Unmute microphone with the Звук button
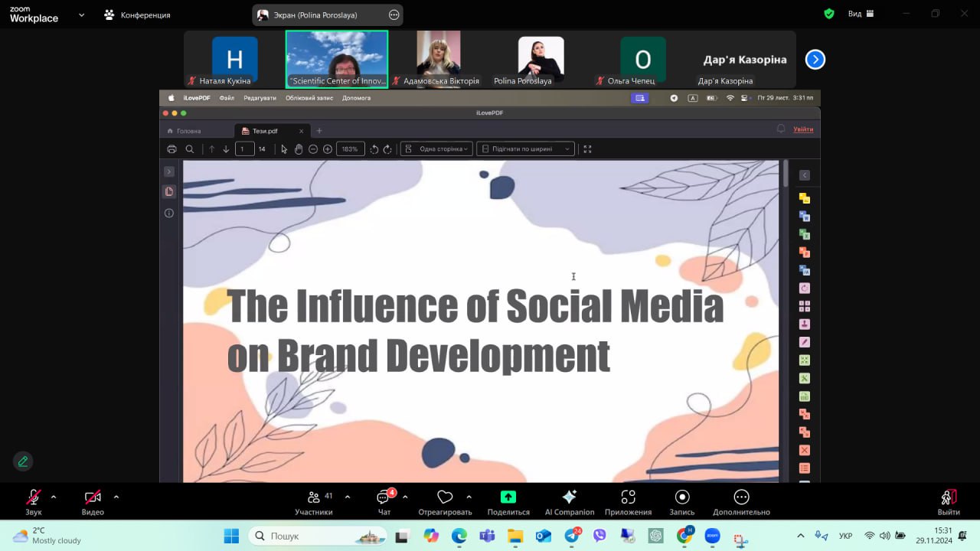Viewport: 980px width, 551px height. pos(34,498)
